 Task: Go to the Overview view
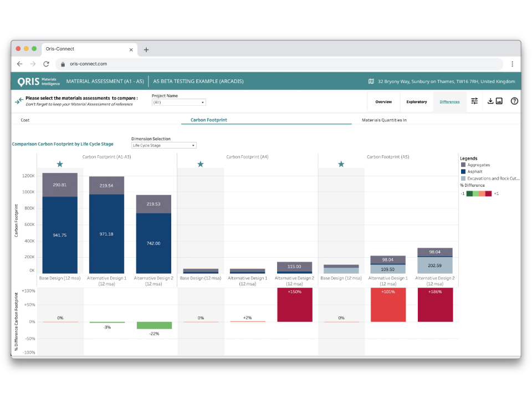click(x=383, y=102)
